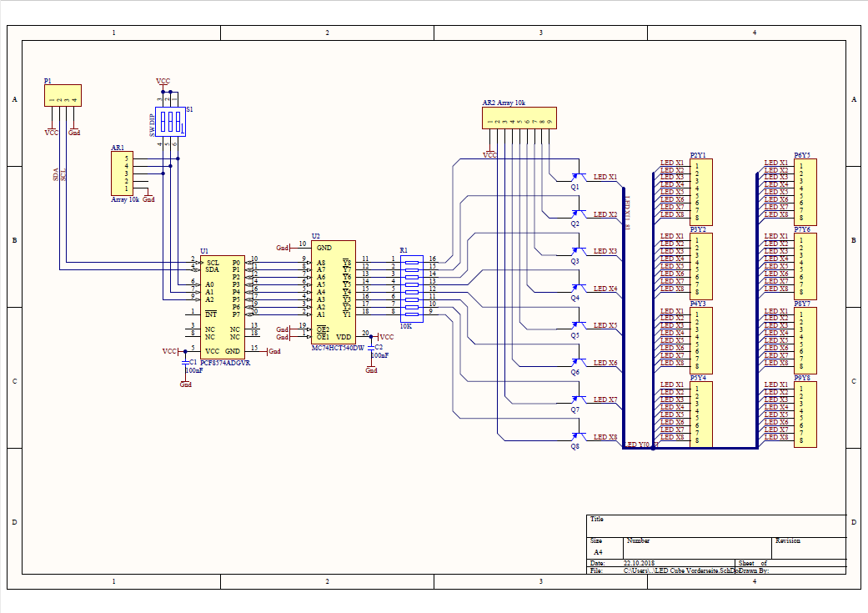Click the Gnd symbol at U1 pin 15
Screen dimensions: 868x613
coord(273,351)
